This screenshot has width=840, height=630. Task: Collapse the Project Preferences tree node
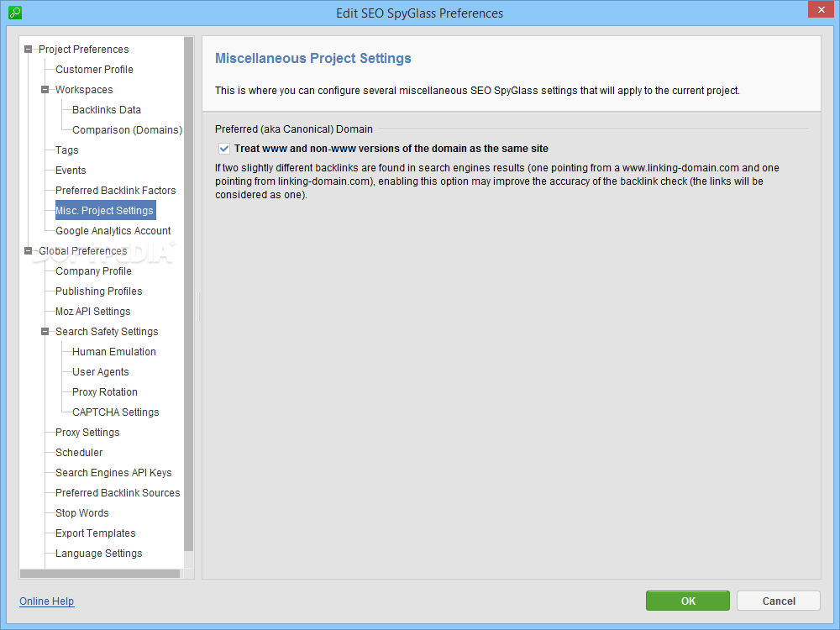click(x=29, y=50)
